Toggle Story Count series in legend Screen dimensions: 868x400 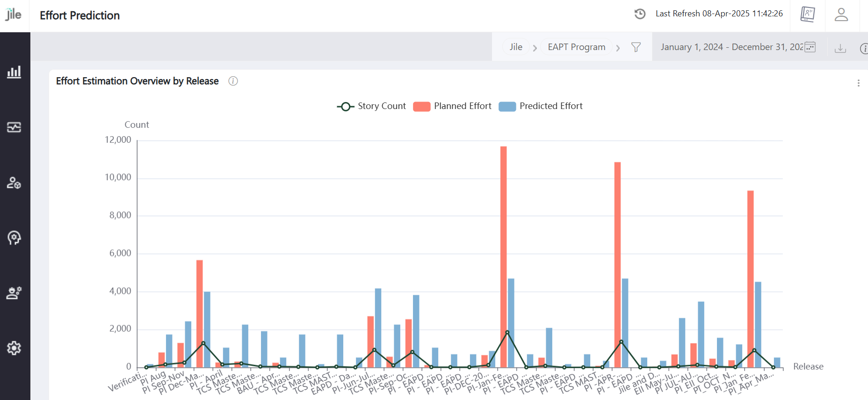pos(372,106)
